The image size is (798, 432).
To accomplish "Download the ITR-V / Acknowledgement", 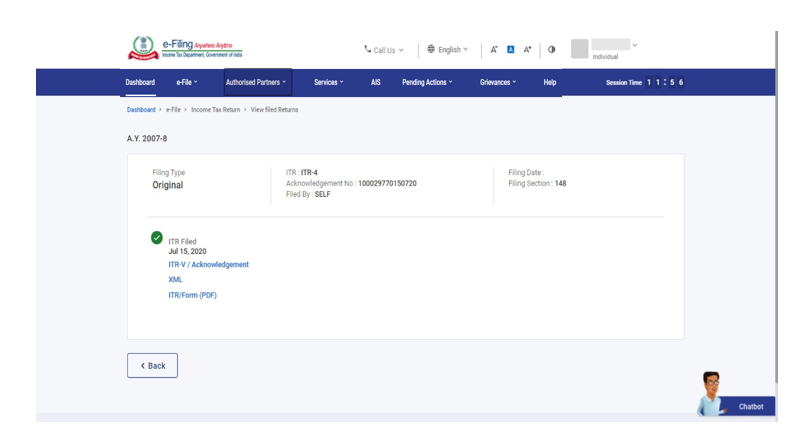I will 208,265.
